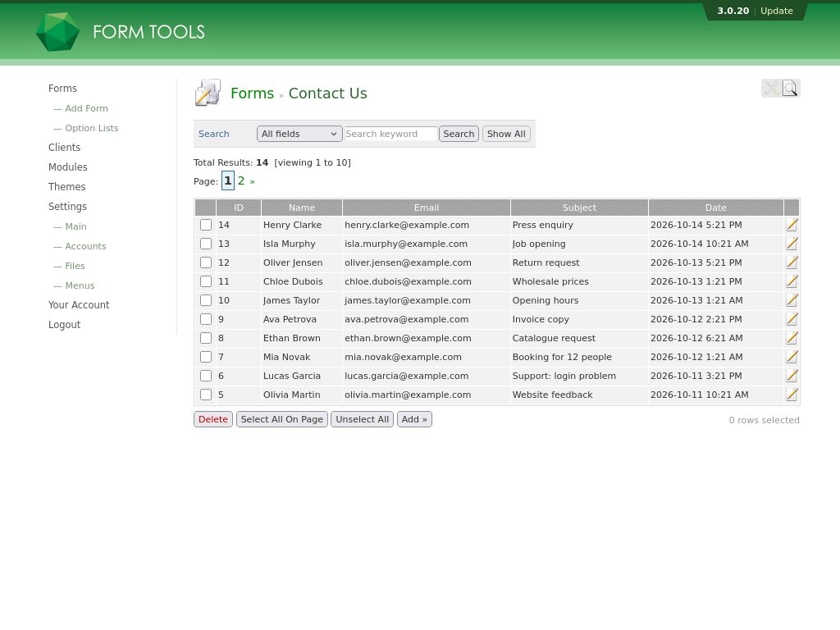
Task: Sort by the ID column header
Action: click(x=239, y=208)
